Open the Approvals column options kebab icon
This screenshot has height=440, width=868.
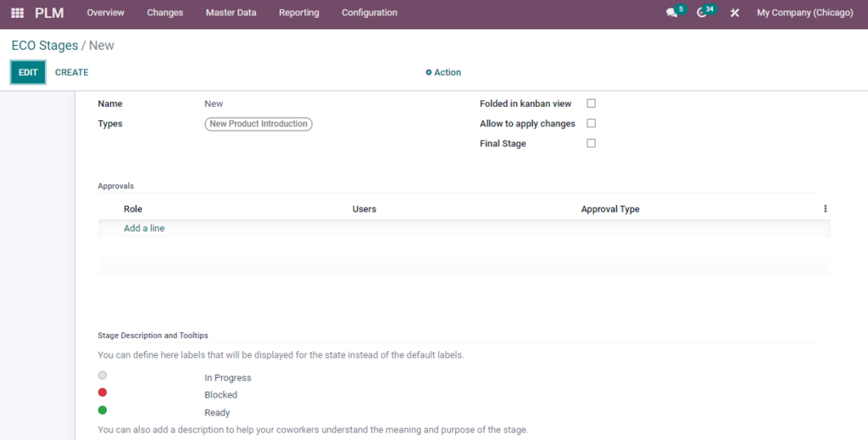(825, 209)
